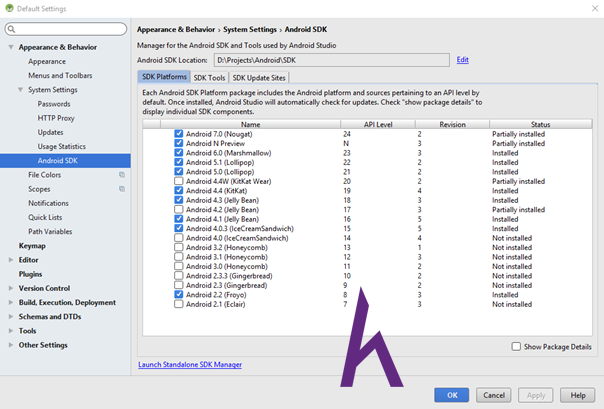This screenshot has width=604, height=409.
Task: Select Android 3.0 (Honeycomb) row name
Action: tap(227, 266)
